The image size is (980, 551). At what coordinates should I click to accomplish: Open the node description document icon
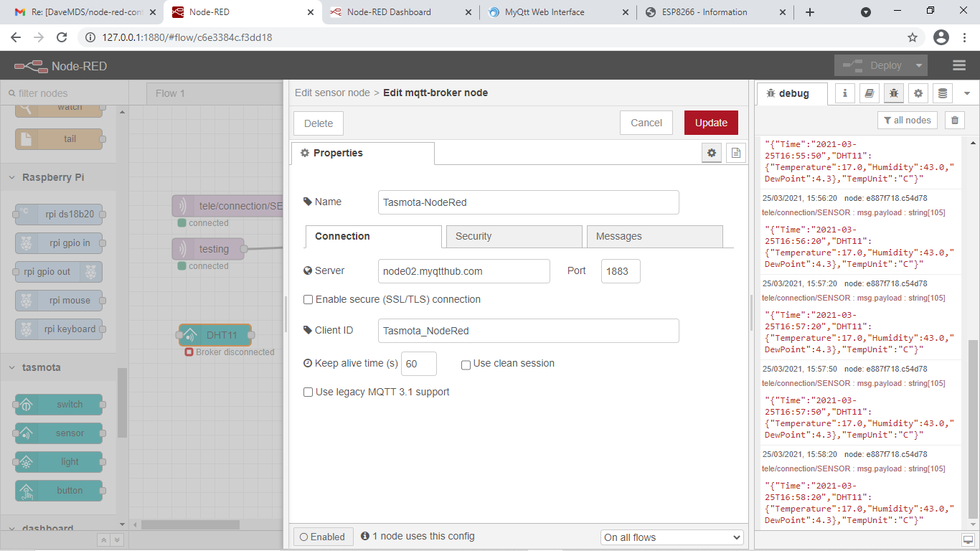(735, 152)
